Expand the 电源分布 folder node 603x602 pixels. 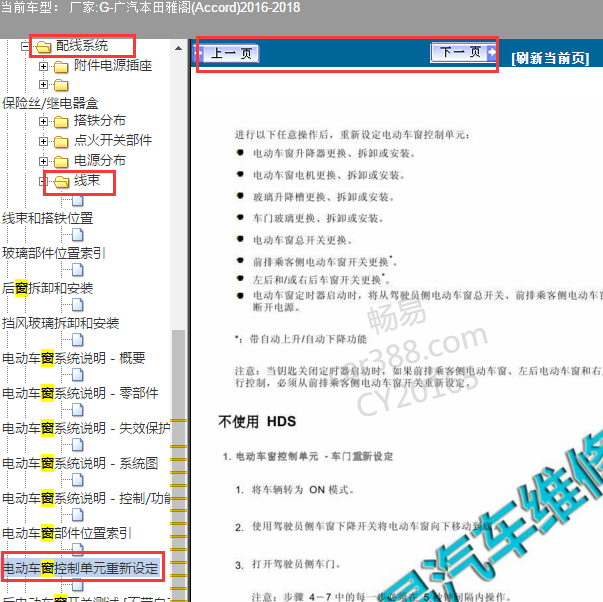click(x=43, y=161)
